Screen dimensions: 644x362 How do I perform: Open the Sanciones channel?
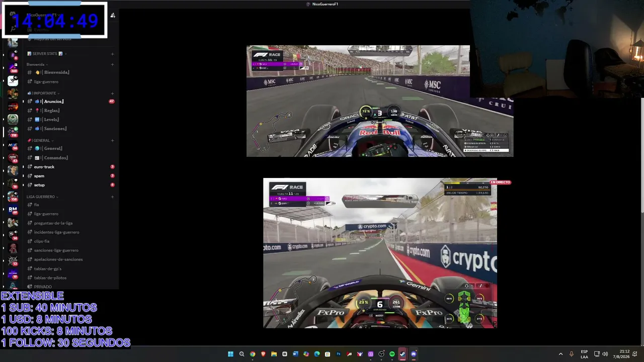tap(70, 129)
